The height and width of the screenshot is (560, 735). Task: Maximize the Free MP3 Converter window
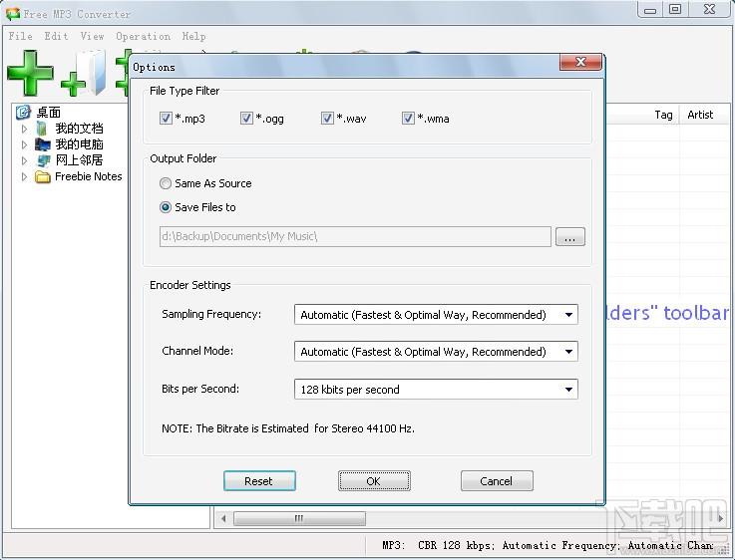coord(675,9)
